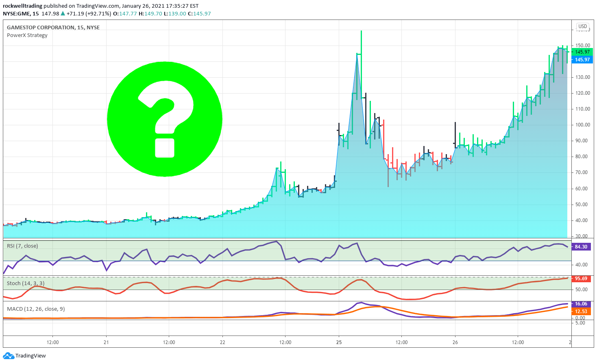
Task: Click the RSI (7, close) indicator label
Action: click(x=22, y=246)
